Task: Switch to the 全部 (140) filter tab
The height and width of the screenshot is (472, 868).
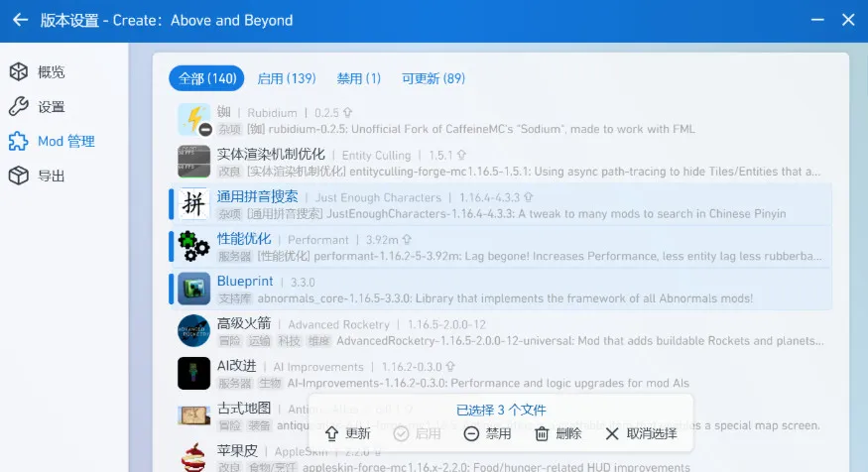Action: click(207, 78)
